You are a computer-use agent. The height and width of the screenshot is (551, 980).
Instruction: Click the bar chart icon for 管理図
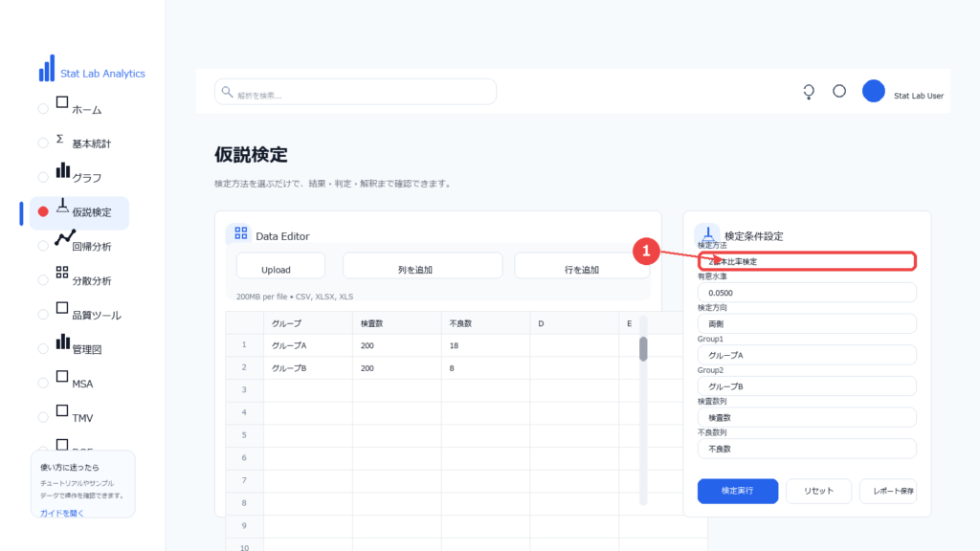[x=62, y=342]
